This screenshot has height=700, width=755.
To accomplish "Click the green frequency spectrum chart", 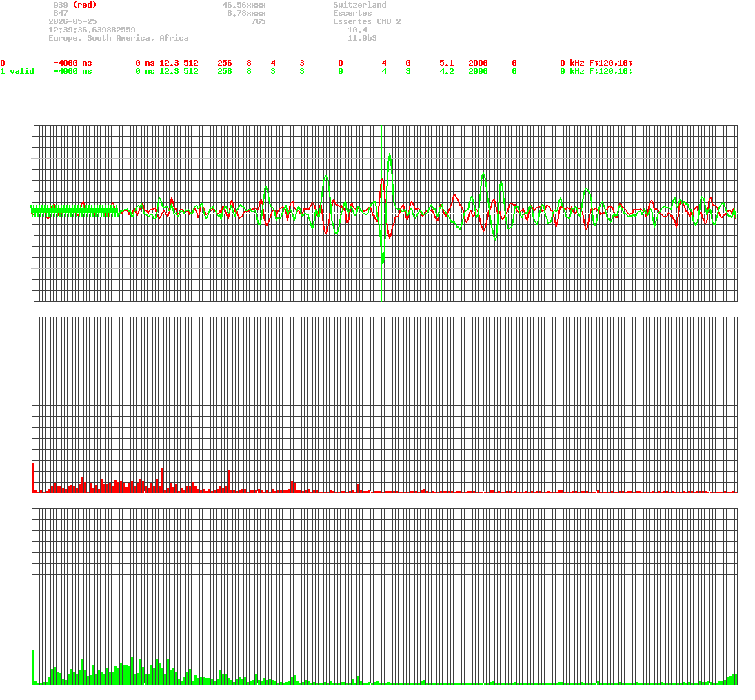I will pyautogui.click(x=385, y=597).
